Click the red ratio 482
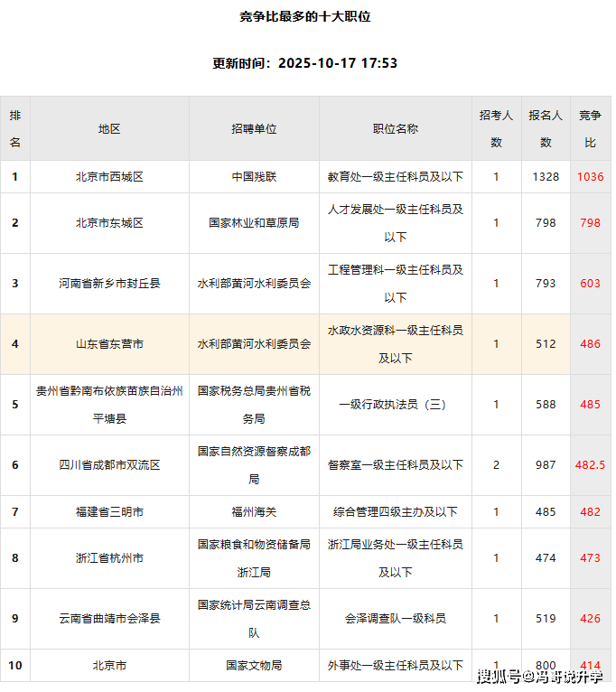Screen dimensions: 616x692 (x=591, y=512)
